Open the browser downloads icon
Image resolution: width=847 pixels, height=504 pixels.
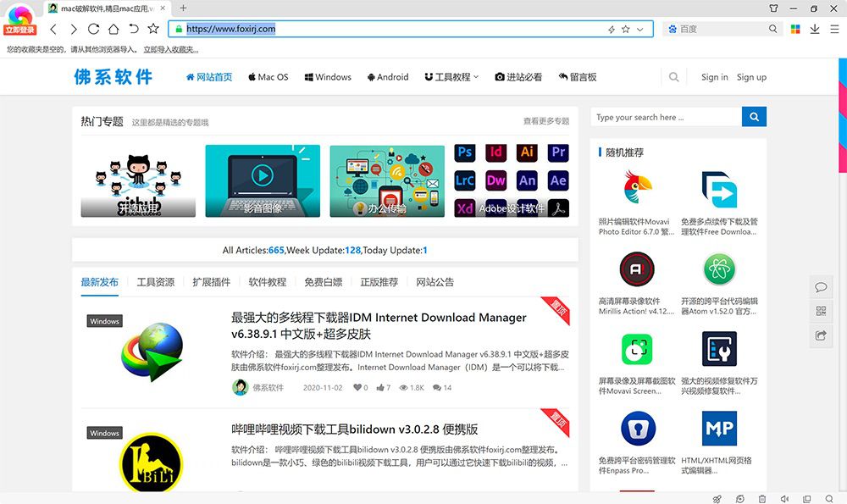pyautogui.click(x=815, y=29)
